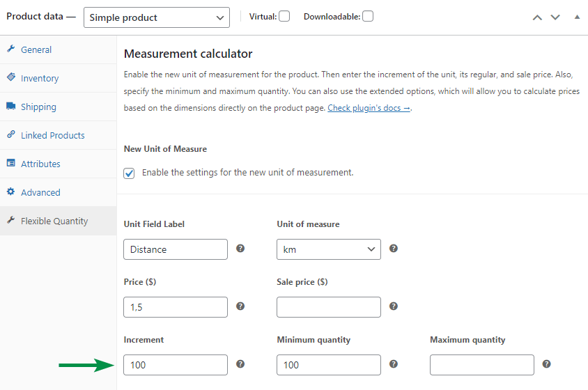Toggle the Virtual checkbox

[x=284, y=16]
